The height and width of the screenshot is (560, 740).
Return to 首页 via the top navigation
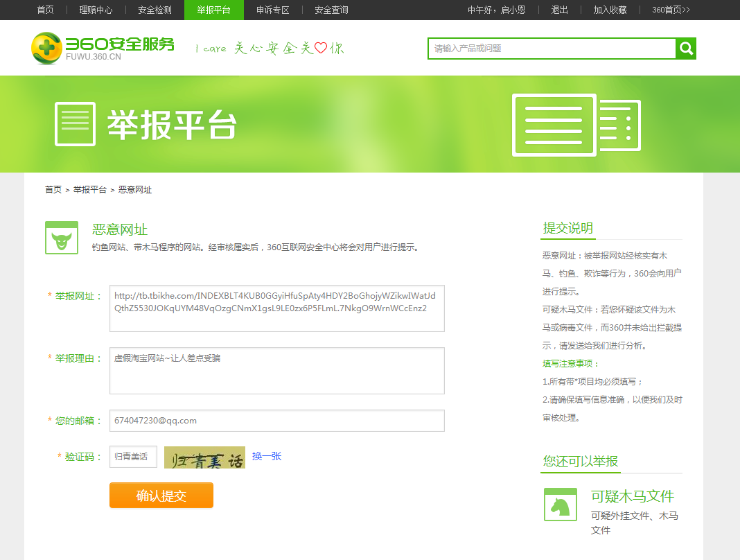point(45,10)
